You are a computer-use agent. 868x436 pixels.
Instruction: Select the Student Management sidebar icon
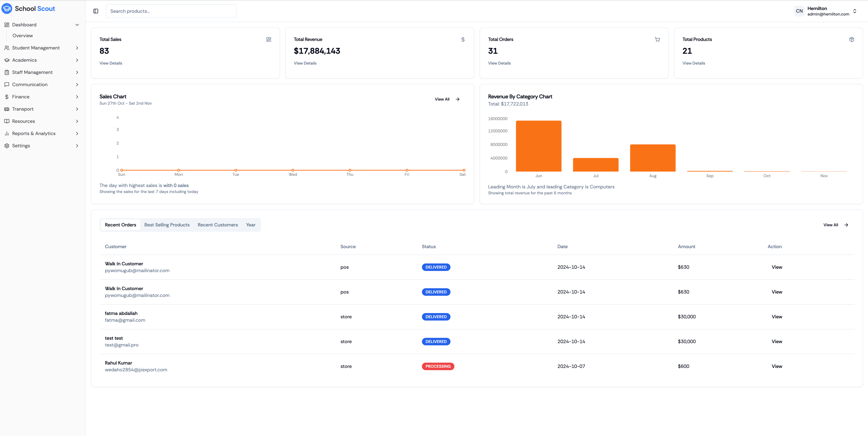click(7, 47)
